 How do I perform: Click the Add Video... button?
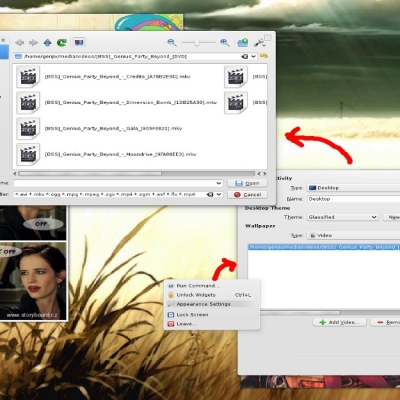340,322
